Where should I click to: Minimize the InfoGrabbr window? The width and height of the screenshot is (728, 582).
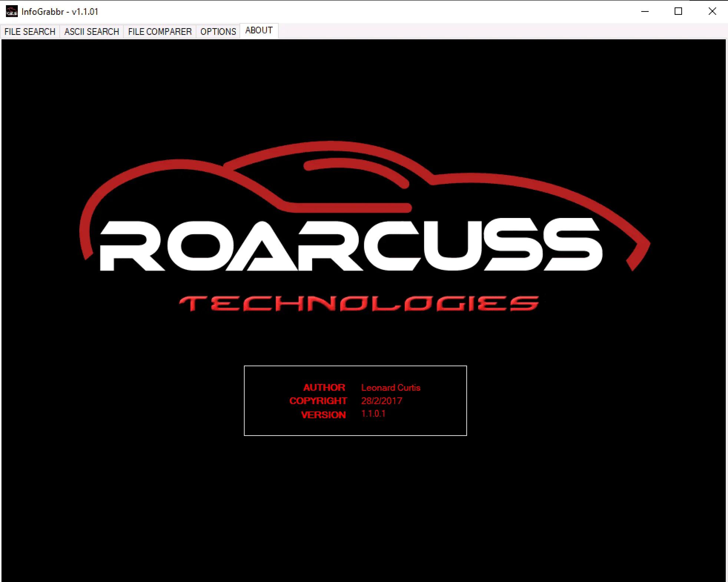(645, 11)
